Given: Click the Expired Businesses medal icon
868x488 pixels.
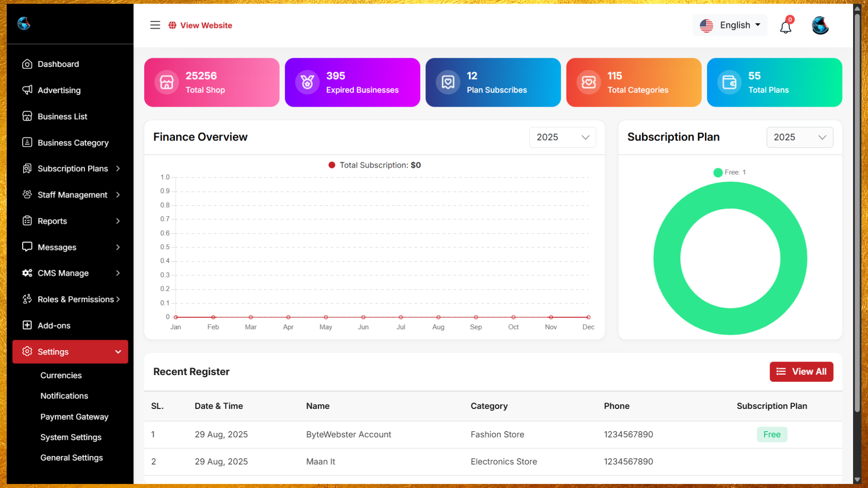Looking at the screenshot, I should coord(307,82).
